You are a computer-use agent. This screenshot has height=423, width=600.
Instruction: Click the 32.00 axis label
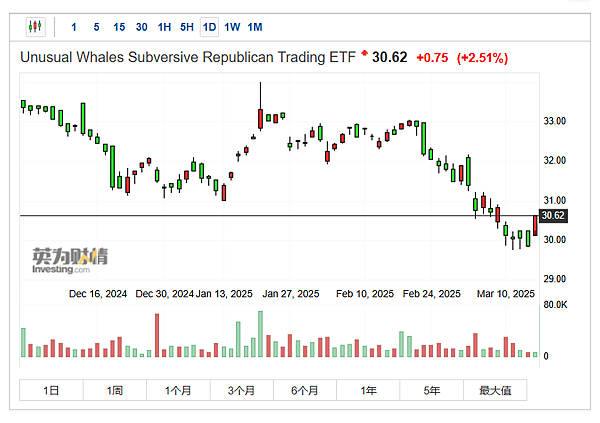pos(554,160)
